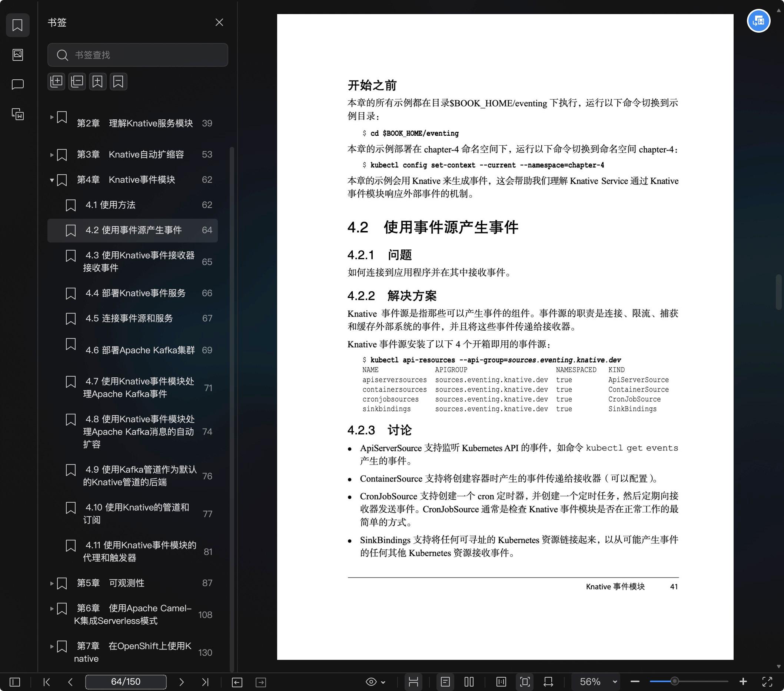This screenshot has height=691, width=784.
Task: Go to bookmark 4.1 使用方法
Action: coord(133,205)
